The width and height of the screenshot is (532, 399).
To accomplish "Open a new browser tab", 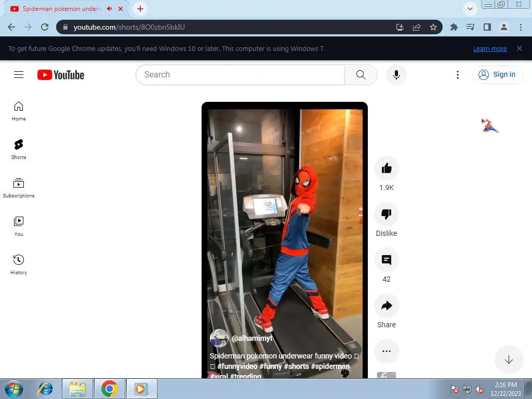I will pos(140,9).
